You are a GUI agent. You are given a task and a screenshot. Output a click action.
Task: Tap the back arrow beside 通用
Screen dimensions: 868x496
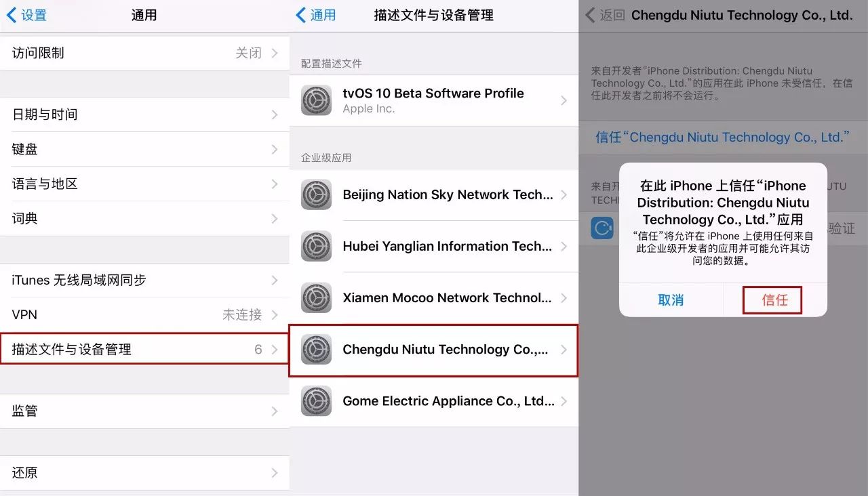point(299,15)
